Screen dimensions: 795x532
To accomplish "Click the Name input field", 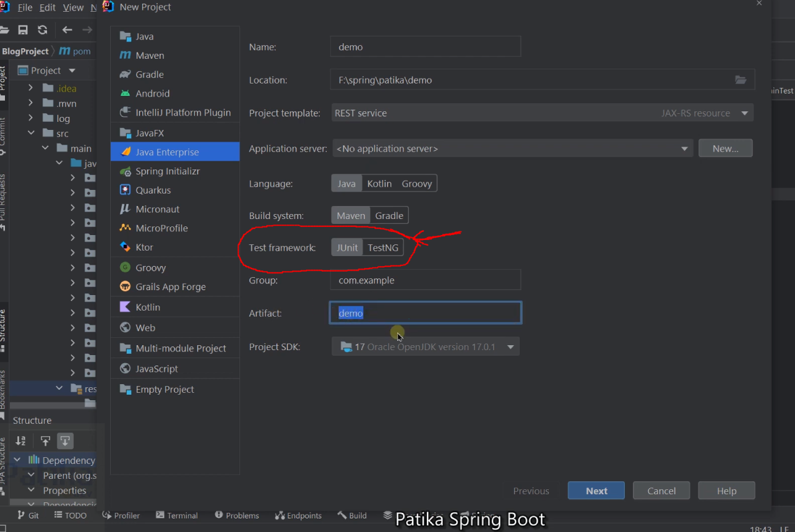I will click(x=426, y=46).
